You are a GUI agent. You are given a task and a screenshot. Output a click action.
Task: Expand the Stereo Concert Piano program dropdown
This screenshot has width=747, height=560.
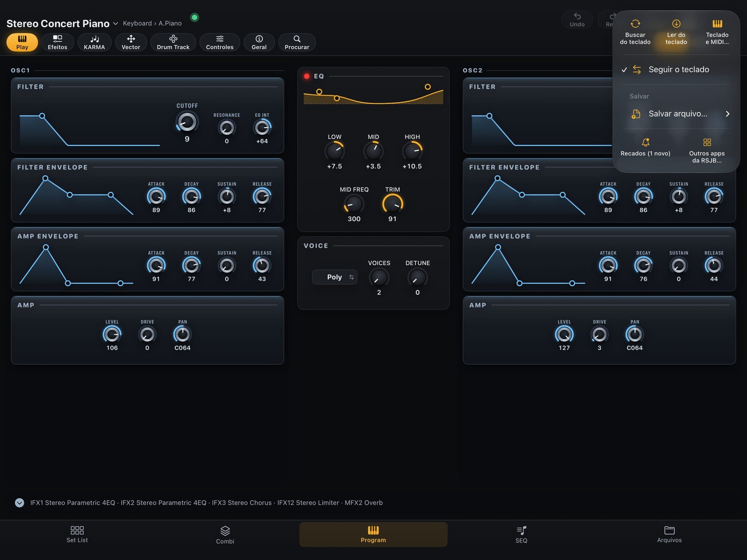click(x=115, y=24)
